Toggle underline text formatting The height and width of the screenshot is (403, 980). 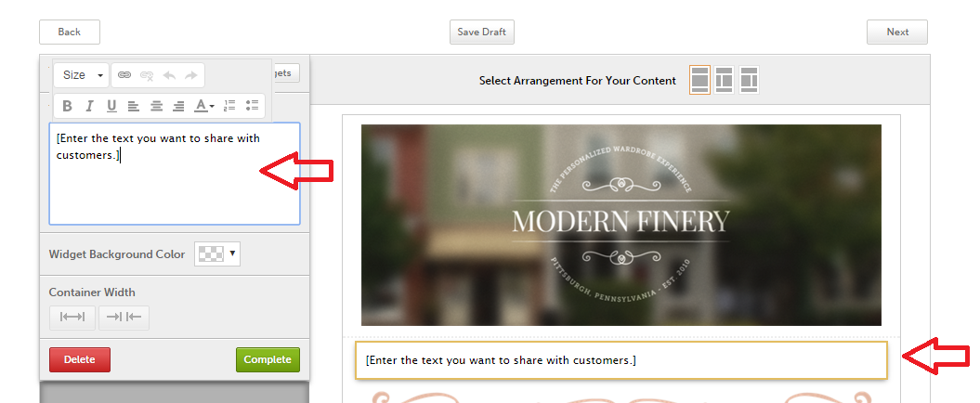[x=111, y=106]
